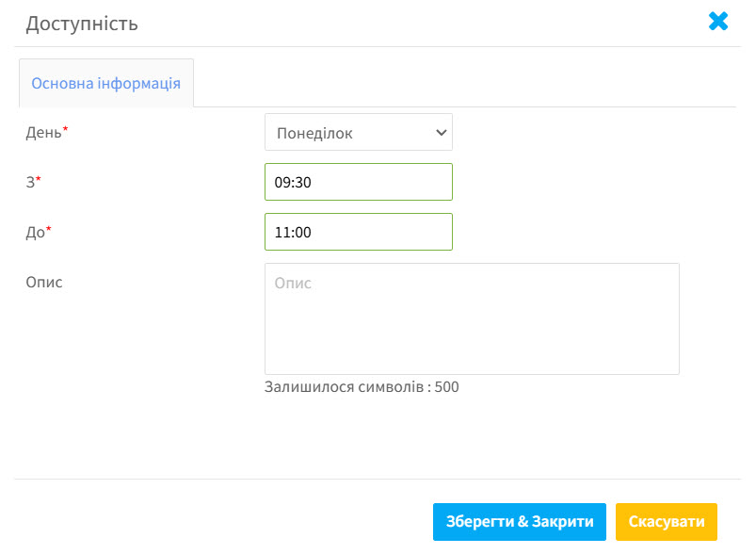Click the Опис field label
The height and width of the screenshot is (554, 756).
click(44, 282)
